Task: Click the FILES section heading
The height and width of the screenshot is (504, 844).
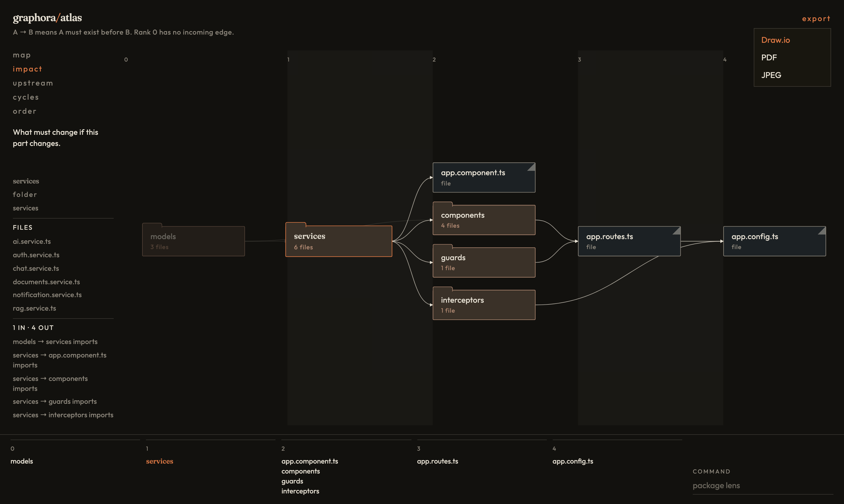Action: point(23,228)
